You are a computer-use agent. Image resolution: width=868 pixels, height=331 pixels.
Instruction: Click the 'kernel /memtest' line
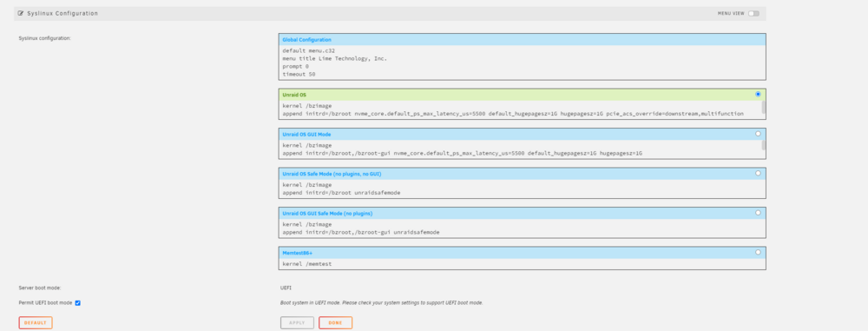tap(307, 264)
